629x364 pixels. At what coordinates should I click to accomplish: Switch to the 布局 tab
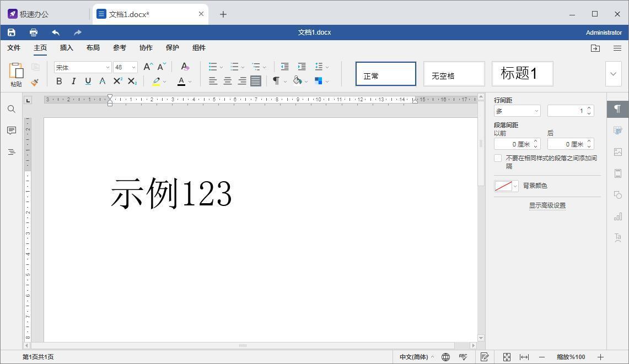[93, 48]
